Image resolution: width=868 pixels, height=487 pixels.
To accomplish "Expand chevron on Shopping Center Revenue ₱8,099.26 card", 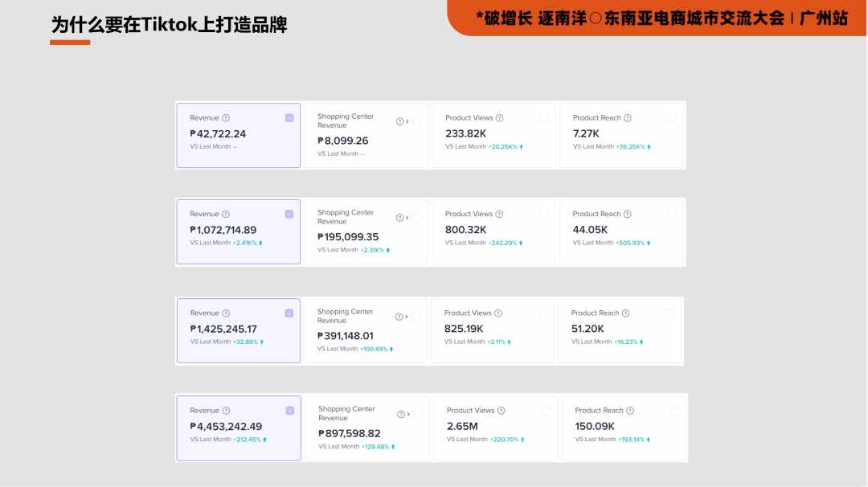I will (x=407, y=122).
